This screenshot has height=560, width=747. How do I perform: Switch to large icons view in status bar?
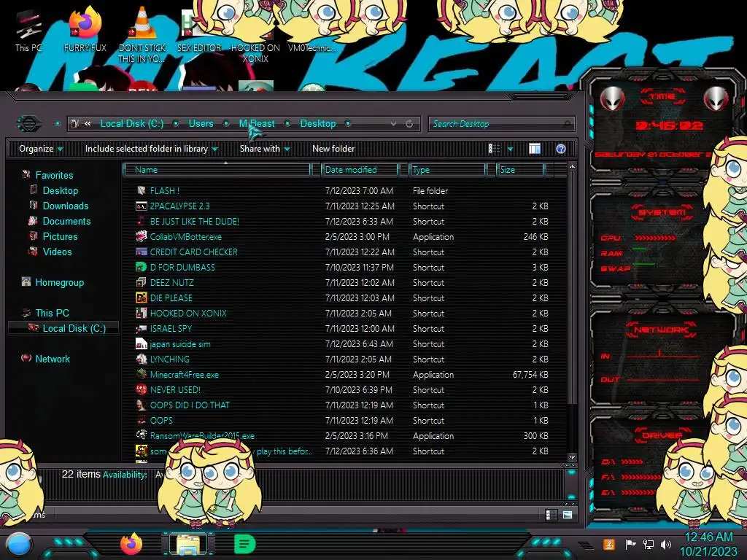click(568, 515)
